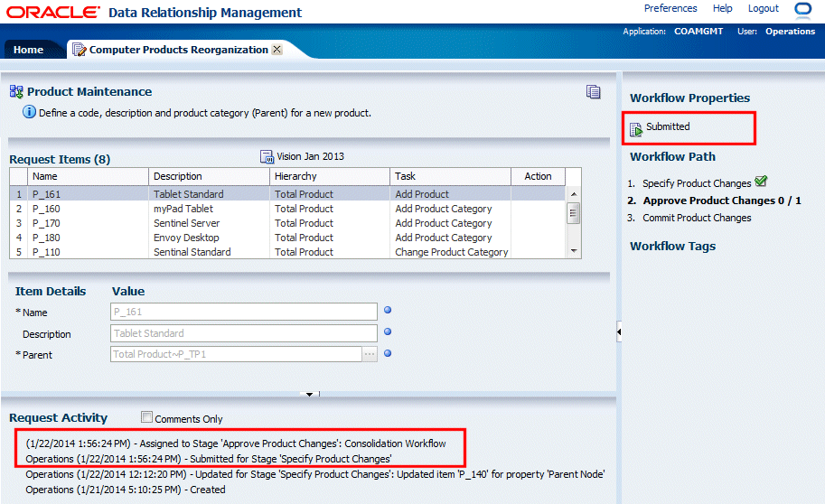Click the info icon beside the task description
Viewport: 825px width, 504px height.
point(30,112)
